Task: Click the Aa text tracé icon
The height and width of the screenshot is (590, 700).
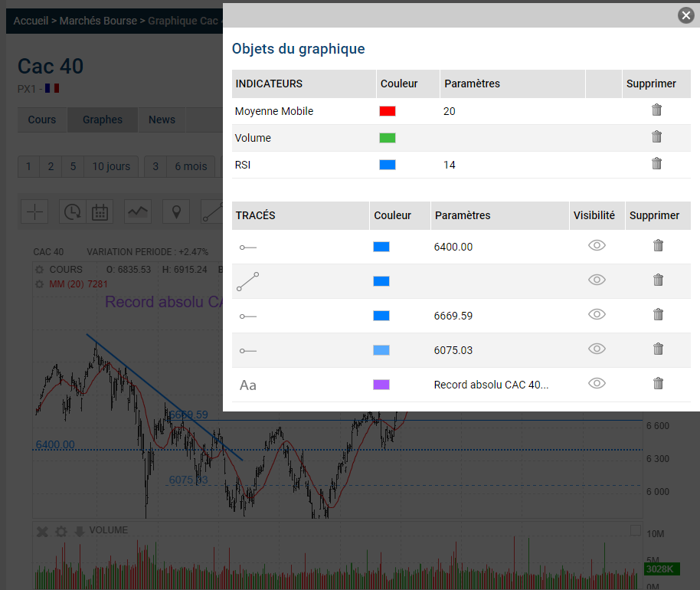Action: point(248,385)
